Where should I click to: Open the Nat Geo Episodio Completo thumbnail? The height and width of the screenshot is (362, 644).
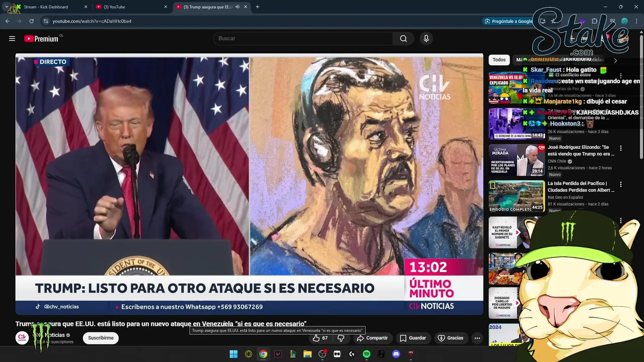click(x=516, y=196)
